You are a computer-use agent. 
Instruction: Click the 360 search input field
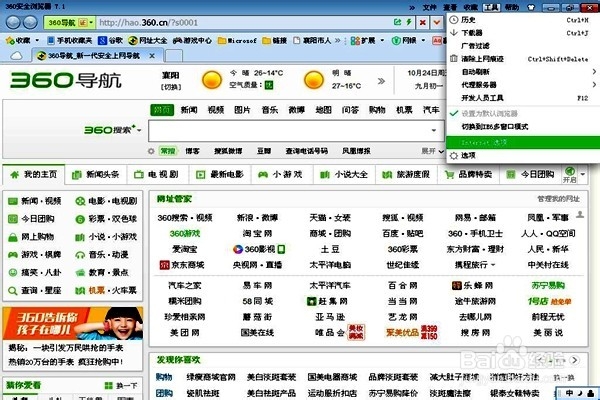[297, 131]
